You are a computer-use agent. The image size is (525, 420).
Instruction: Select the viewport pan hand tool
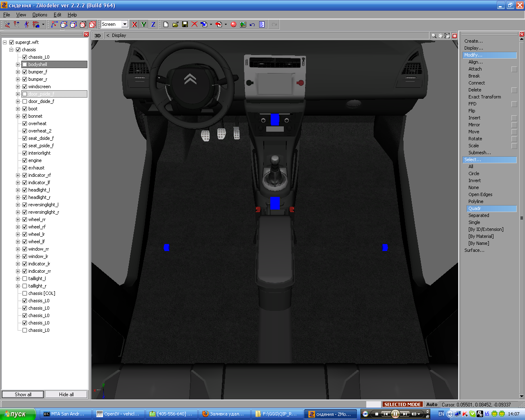click(441, 36)
